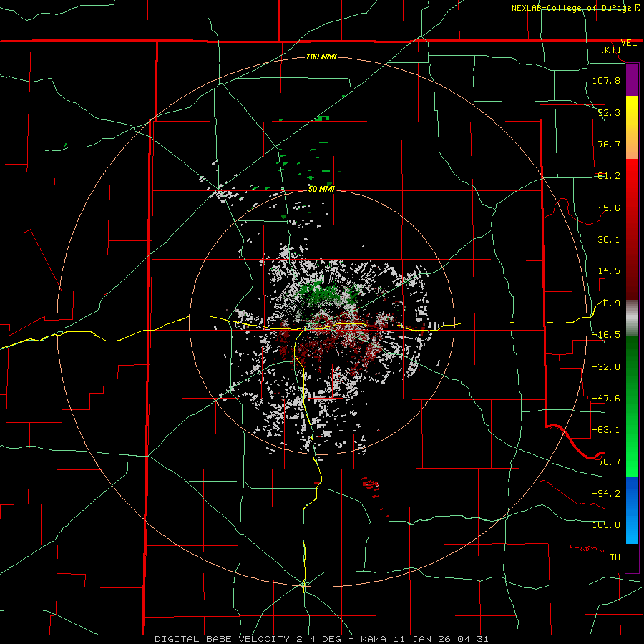This screenshot has height=644, width=644.
Task: Click the 92.3 legend value
Action: [x=609, y=112]
